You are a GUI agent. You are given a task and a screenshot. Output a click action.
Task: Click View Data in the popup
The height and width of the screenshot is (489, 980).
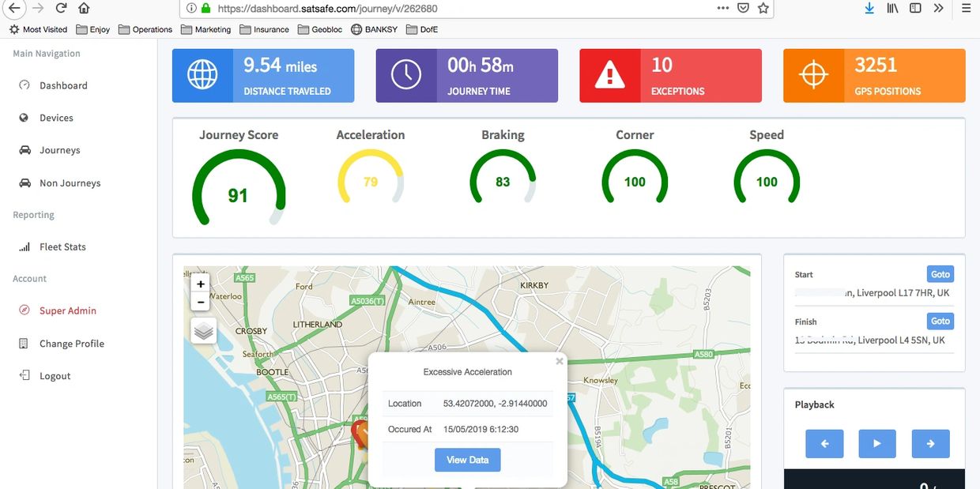[468, 460]
